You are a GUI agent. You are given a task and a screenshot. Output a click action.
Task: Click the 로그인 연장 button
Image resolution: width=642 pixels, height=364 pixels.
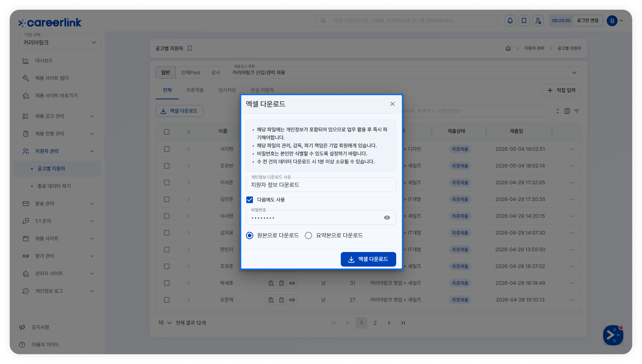pyautogui.click(x=587, y=21)
